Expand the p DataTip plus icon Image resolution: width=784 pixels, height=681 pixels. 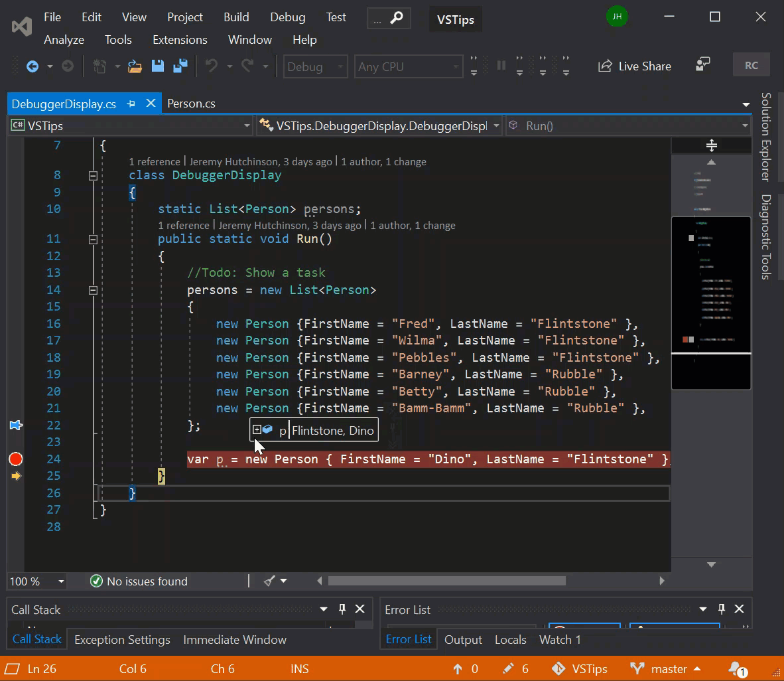[x=257, y=429]
